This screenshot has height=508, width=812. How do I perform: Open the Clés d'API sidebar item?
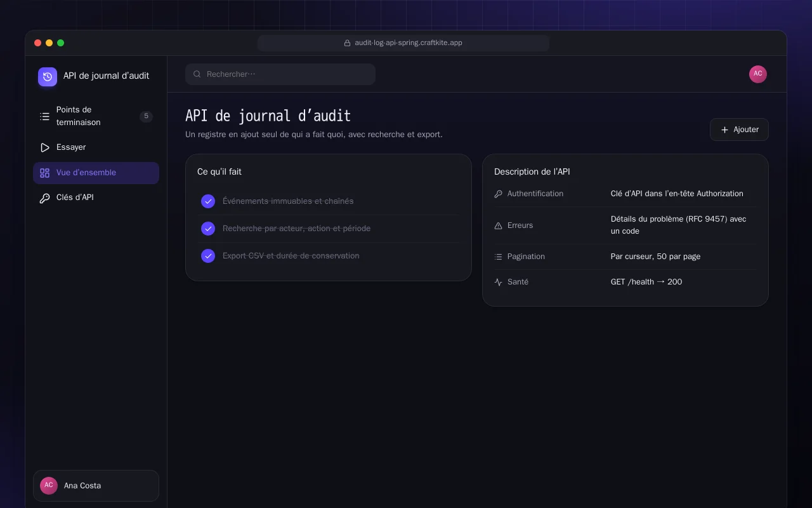click(x=96, y=197)
